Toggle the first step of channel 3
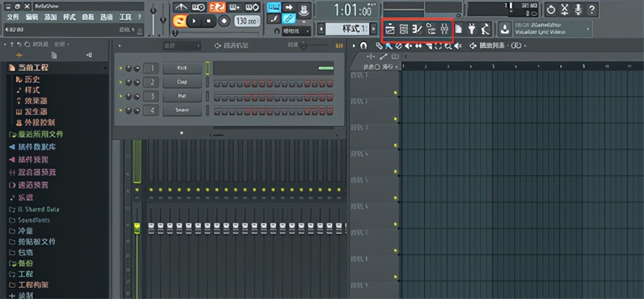This screenshot has width=644, height=299. pos(217,98)
